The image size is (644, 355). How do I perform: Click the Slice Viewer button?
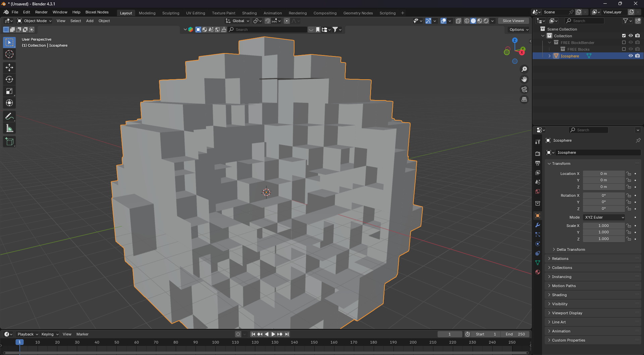[x=513, y=21]
